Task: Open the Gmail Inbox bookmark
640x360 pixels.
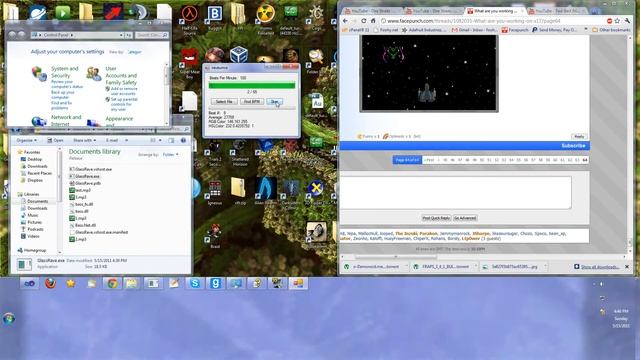Action: pyautogui.click(x=475, y=30)
